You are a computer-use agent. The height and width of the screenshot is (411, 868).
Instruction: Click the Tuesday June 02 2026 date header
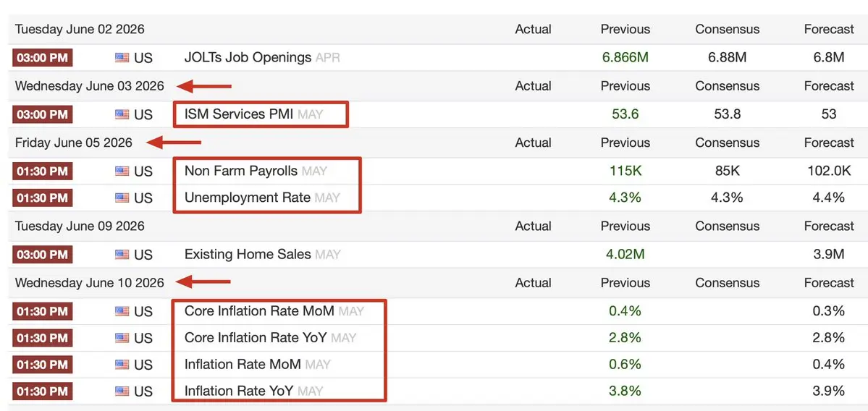(x=80, y=30)
